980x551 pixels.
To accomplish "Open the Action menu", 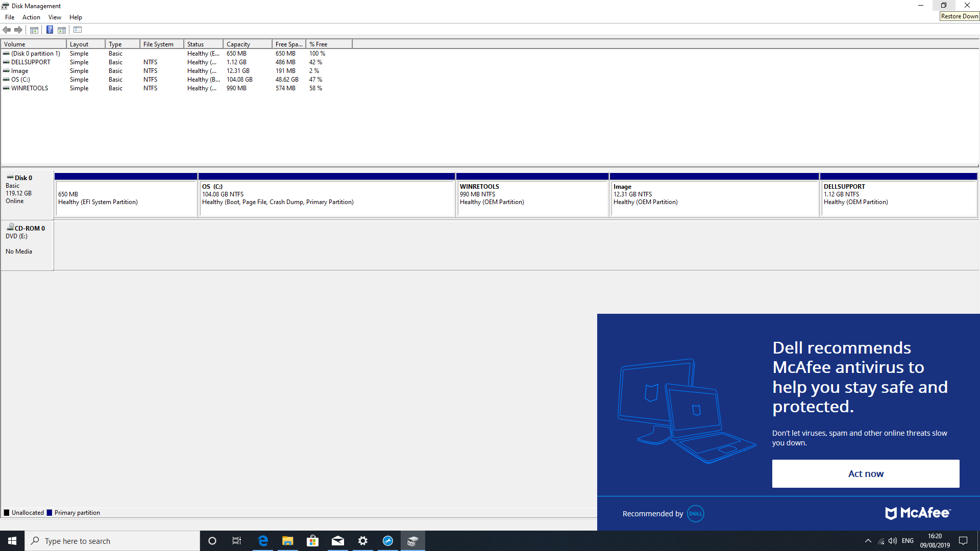I will 31,17.
